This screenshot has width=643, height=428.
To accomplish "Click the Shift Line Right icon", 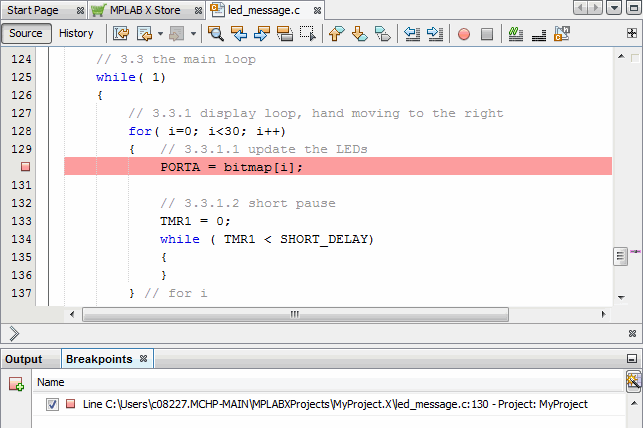I will click(435, 33).
